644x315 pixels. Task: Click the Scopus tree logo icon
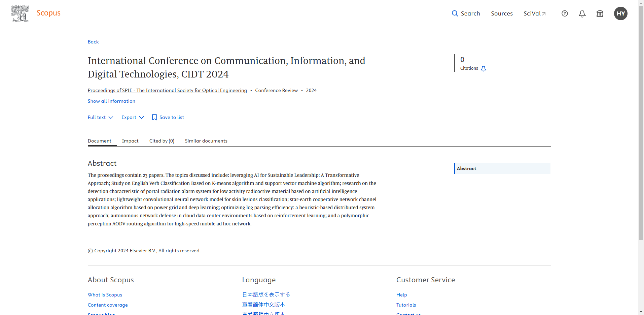coord(20,13)
